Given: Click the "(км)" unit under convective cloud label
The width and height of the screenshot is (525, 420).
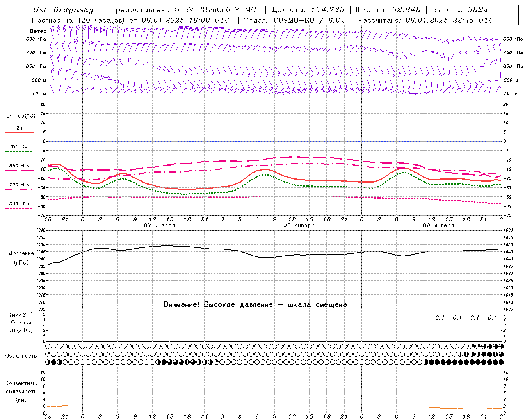Looking at the screenshot, I should tap(21, 399).
